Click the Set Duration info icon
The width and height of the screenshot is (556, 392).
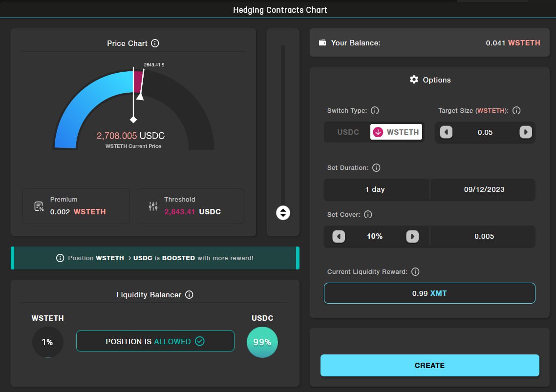click(x=376, y=168)
